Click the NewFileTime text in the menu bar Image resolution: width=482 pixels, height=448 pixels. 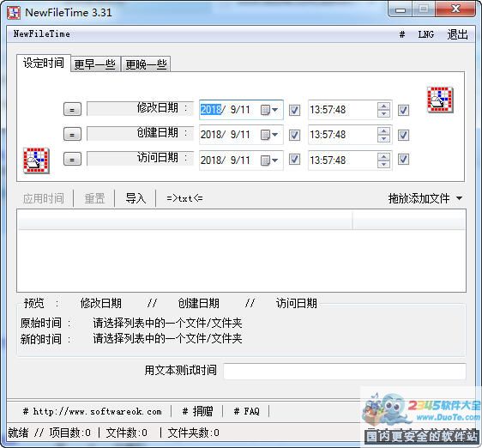[42, 33]
